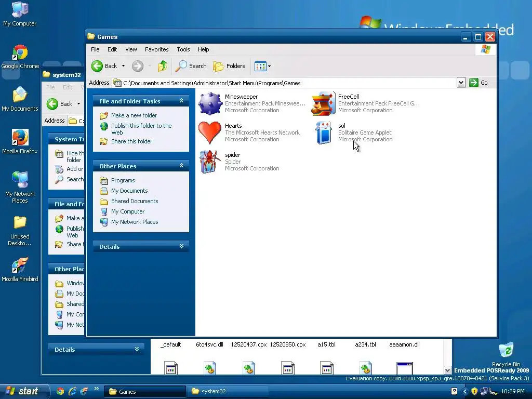
Task: Select the spider game icon
Action: (210, 162)
